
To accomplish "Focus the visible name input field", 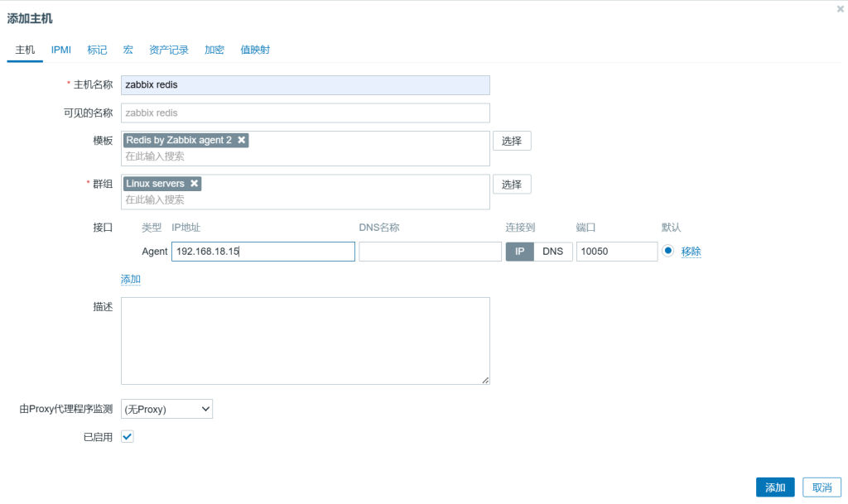I will coord(306,113).
